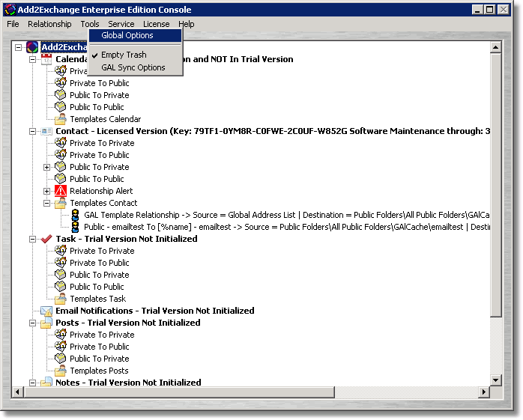Open Global Options from the Tools menu

tap(135, 35)
